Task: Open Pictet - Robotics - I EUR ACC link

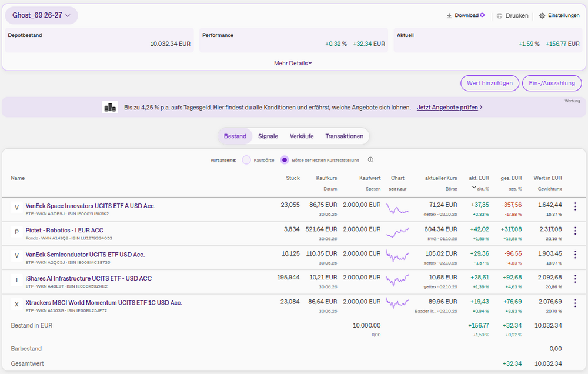Action: (65, 231)
